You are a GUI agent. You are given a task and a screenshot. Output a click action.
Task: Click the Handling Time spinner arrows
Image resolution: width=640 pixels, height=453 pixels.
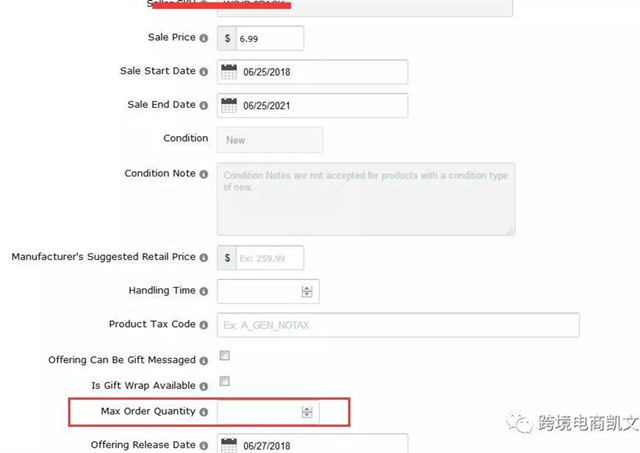pyautogui.click(x=307, y=291)
